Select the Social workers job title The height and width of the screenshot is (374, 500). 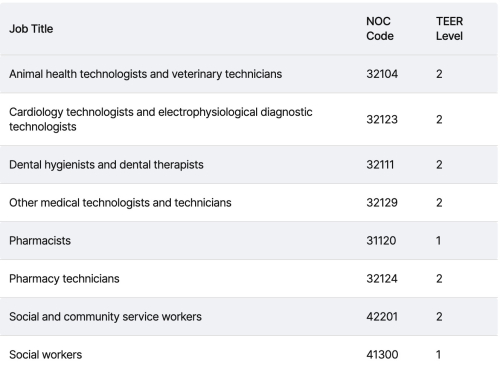coord(45,355)
